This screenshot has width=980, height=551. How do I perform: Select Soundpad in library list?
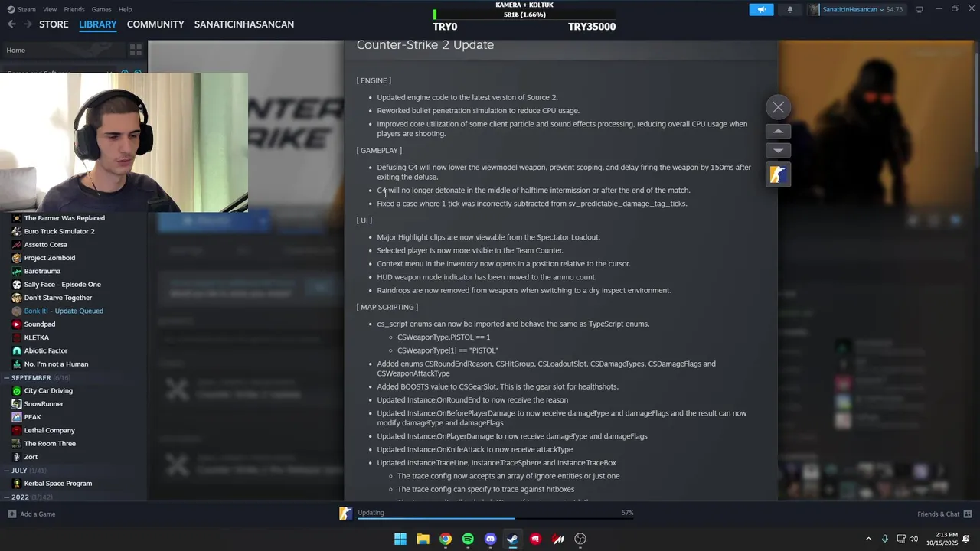click(x=40, y=324)
